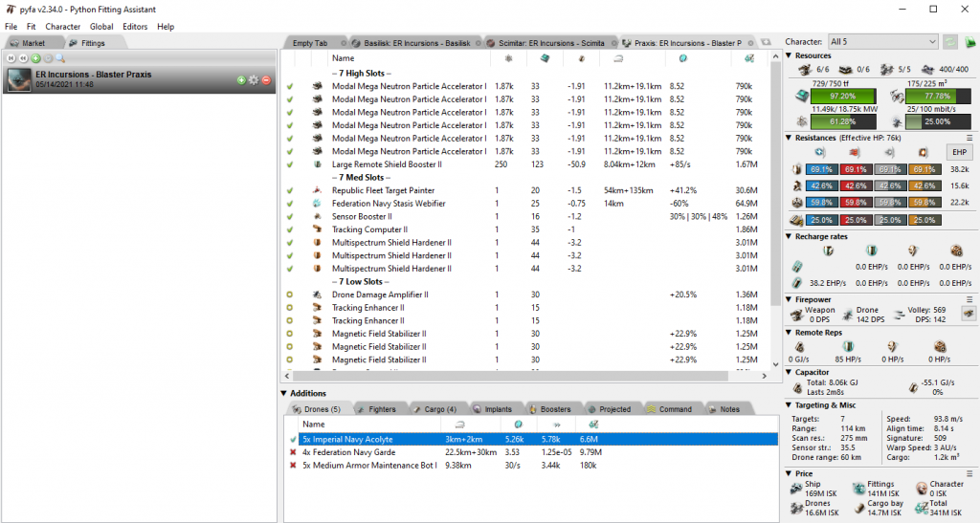
Task: Toggle state of Sensor Booster II module
Action: (x=289, y=217)
